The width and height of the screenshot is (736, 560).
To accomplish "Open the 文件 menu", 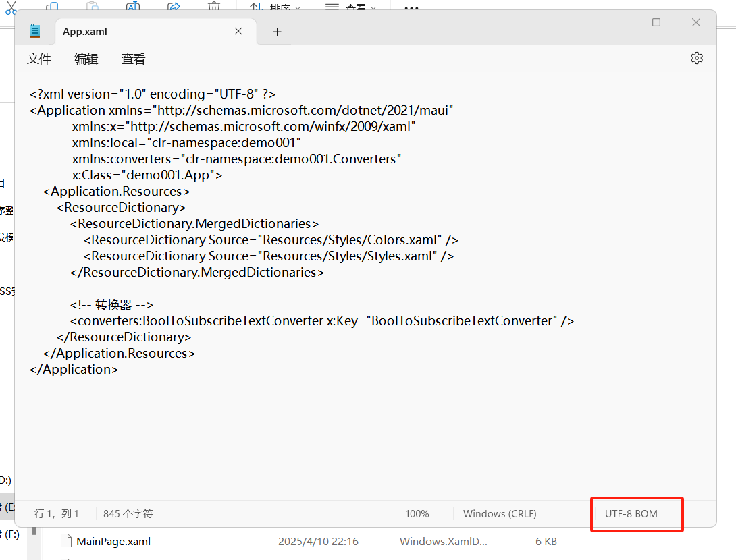I will [39, 59].
